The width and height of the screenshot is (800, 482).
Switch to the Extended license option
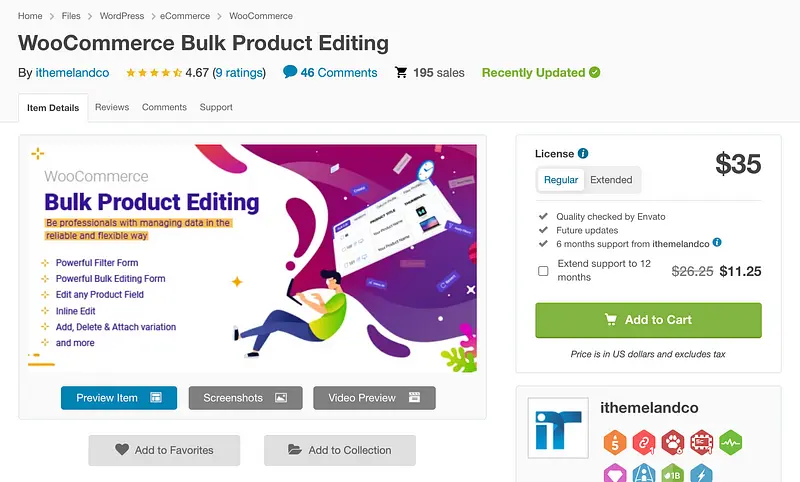611,180
